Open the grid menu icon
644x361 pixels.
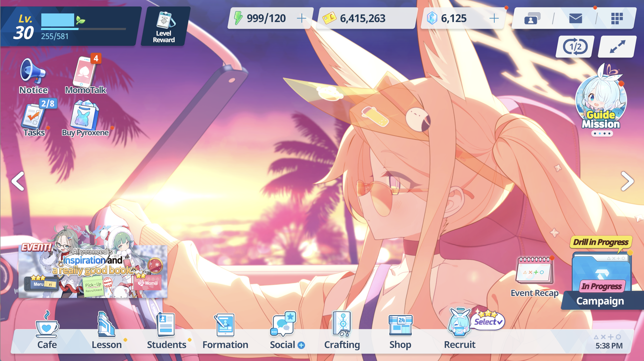click(617, 19)
